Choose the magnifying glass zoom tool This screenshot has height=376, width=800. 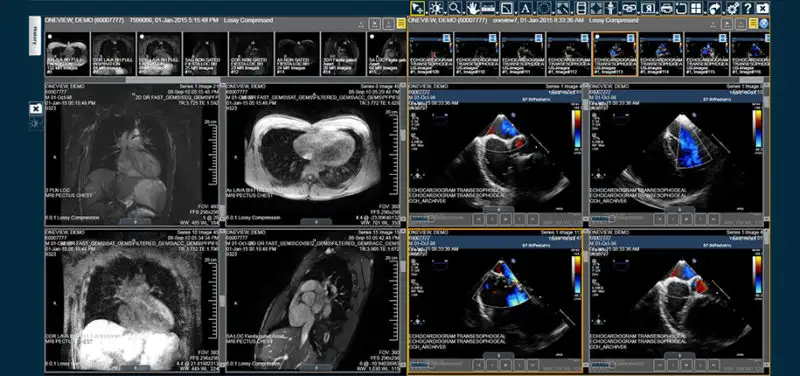(455, 8)
